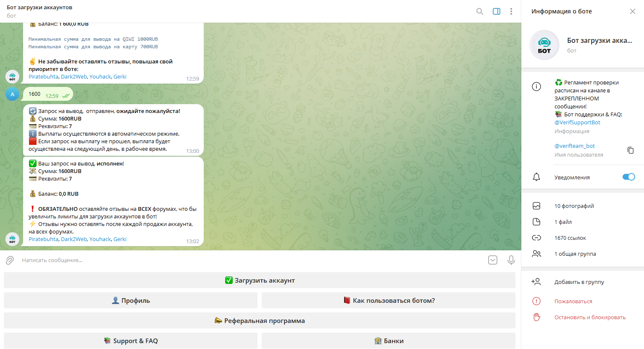Open the 1670 shared links list
Screen dimensions: 644x349
tap(570, 238)
